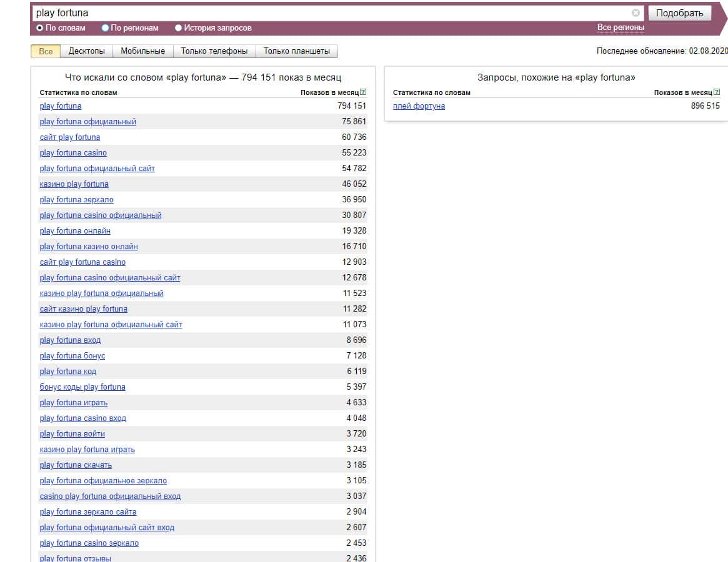Click the 'play fortuna официальный сайт' link

[x=97, y=169]
